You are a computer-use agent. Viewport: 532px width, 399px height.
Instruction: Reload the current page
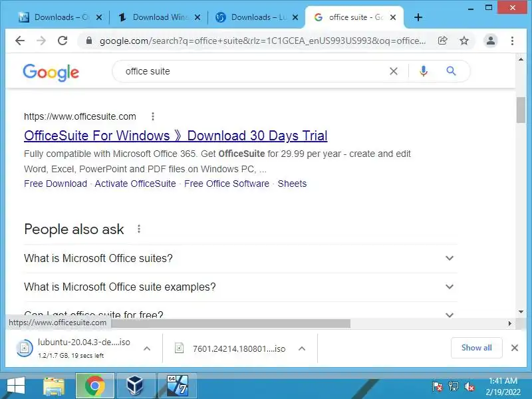click(63, 41)
